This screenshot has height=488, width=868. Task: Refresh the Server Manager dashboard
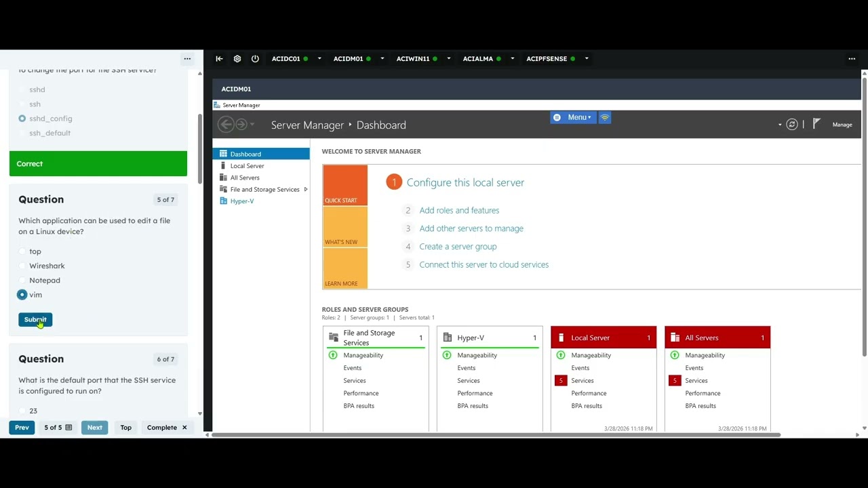point(791,124)
